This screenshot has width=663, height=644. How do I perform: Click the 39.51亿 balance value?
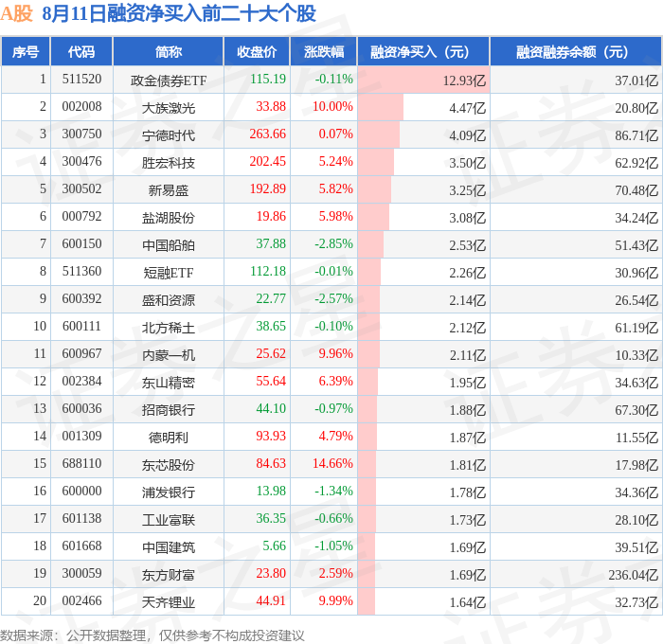(x=636, y=547)
